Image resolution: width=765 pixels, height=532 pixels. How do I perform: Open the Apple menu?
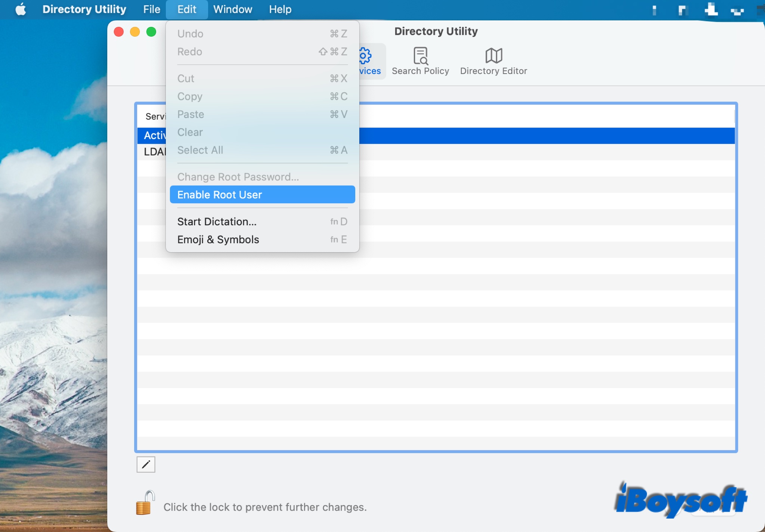point(21,9)
